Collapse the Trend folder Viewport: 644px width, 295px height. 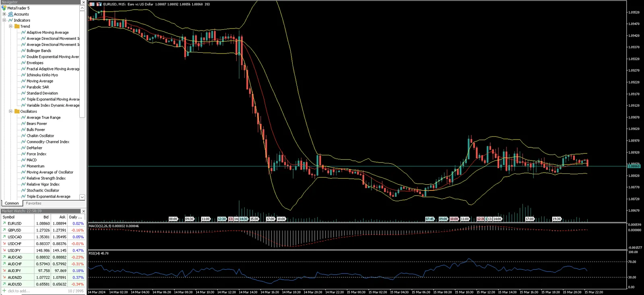[x=10, y=26]
